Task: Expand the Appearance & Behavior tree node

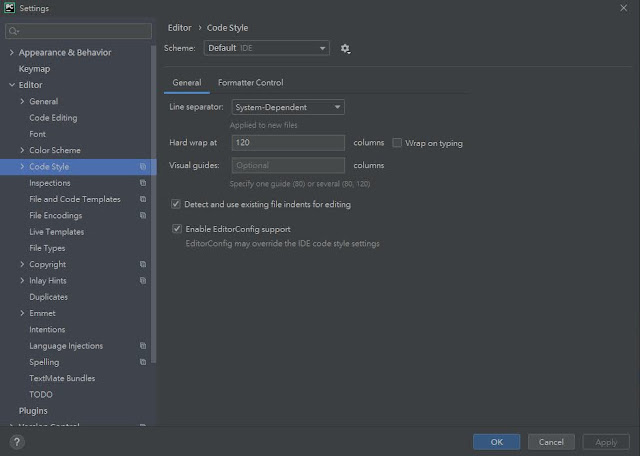Action: click(12, 52)
